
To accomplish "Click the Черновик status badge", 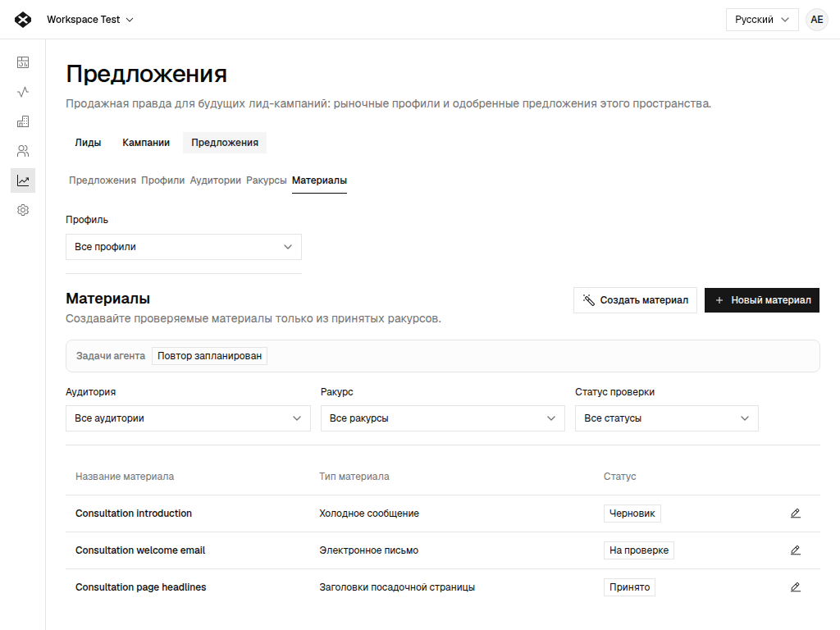I will (x=632, y=514).
